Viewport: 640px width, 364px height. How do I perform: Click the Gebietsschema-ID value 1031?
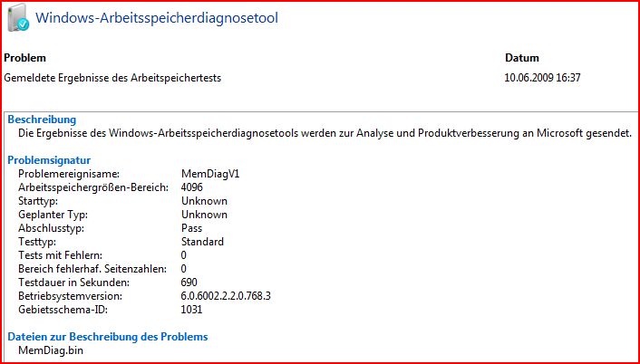(x=191, y=310)
